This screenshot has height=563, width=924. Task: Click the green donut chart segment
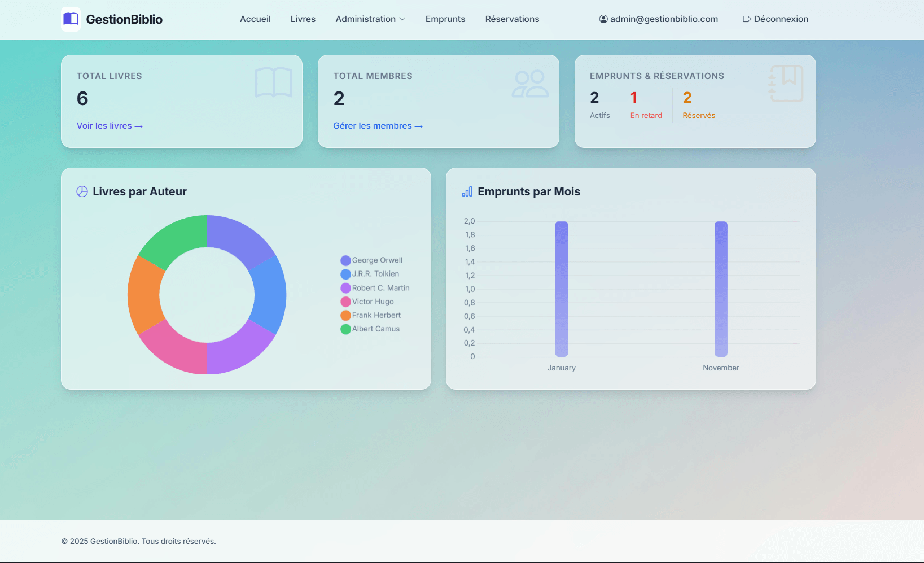(x=178, y=240)
